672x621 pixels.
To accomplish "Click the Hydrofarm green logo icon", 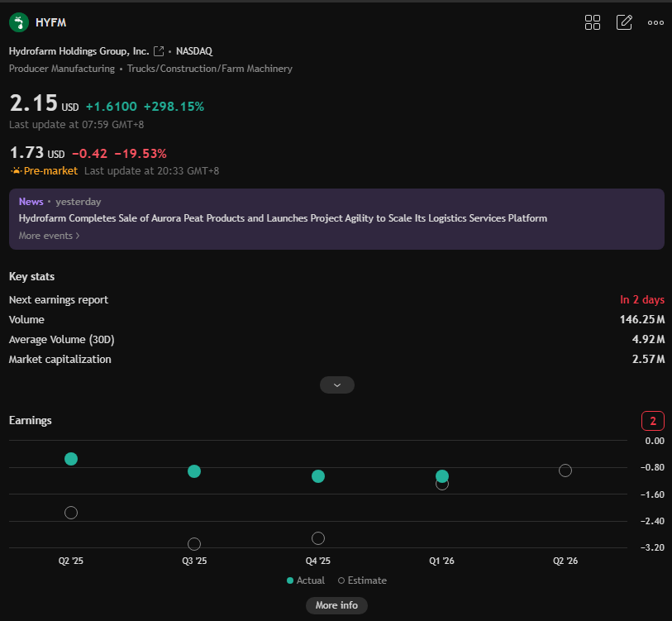I will [19, 22].
